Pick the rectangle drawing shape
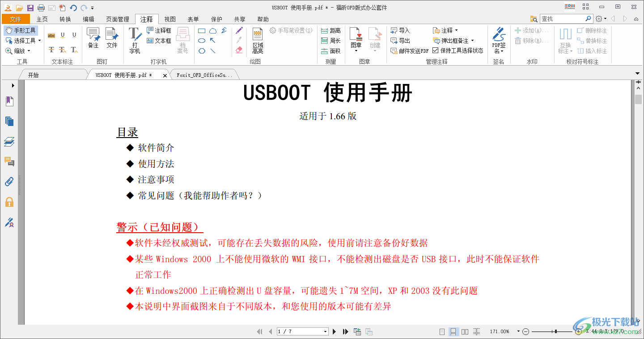The width and height of the screenshot is (644, 339). pyautogui.click(x=202, y=31)
